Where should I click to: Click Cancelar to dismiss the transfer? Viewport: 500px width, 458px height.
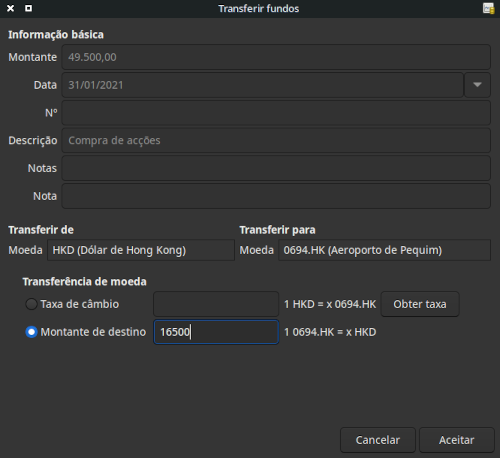pos(378,440)
